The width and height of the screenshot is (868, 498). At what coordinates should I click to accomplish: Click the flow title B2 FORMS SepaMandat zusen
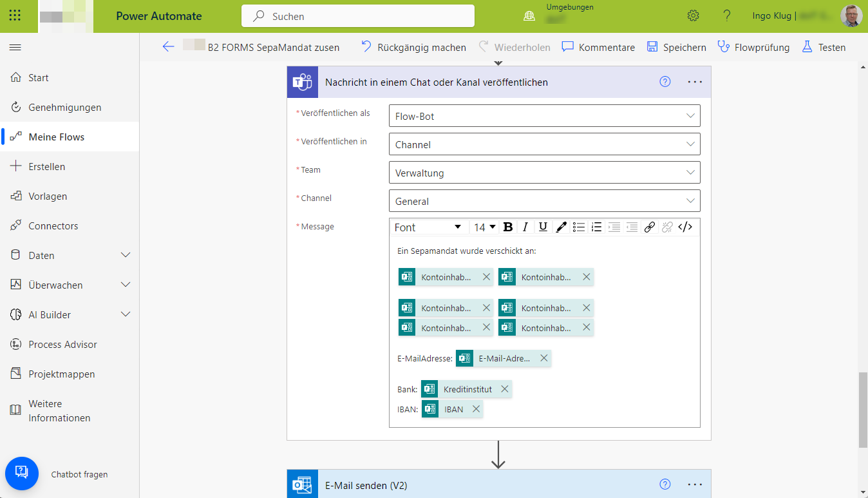point(274,47)
